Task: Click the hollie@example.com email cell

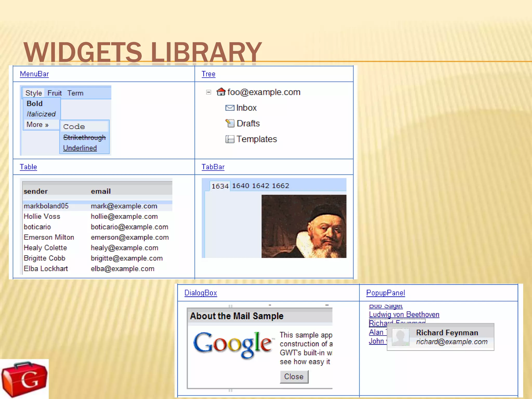Action: (124, 216)
